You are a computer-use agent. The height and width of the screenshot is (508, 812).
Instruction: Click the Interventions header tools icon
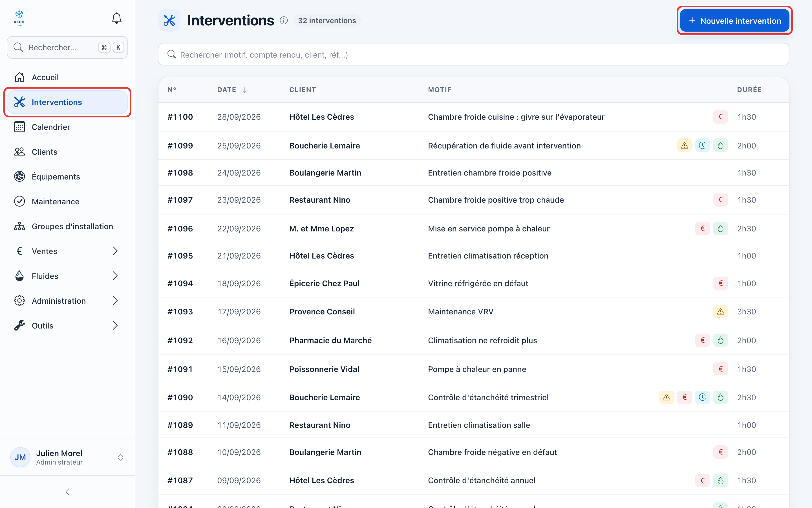(x=169, y=21)
